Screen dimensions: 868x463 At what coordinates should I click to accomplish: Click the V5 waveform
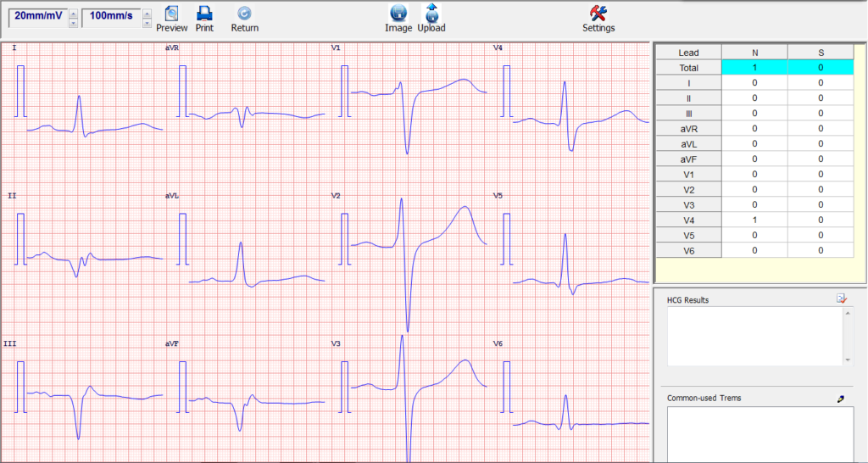(581, 265)
